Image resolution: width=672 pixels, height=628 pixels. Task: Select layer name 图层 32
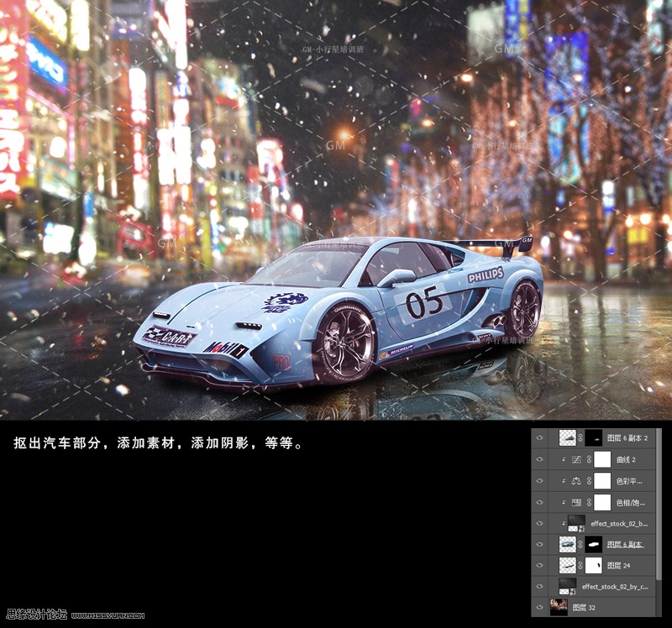click(584, 608)
